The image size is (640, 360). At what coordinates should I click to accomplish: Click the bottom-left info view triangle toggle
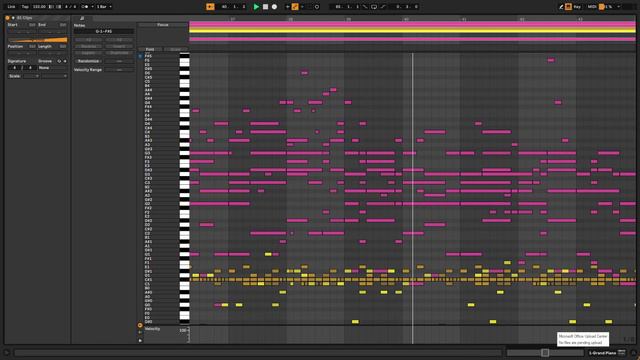coord(7,353)
